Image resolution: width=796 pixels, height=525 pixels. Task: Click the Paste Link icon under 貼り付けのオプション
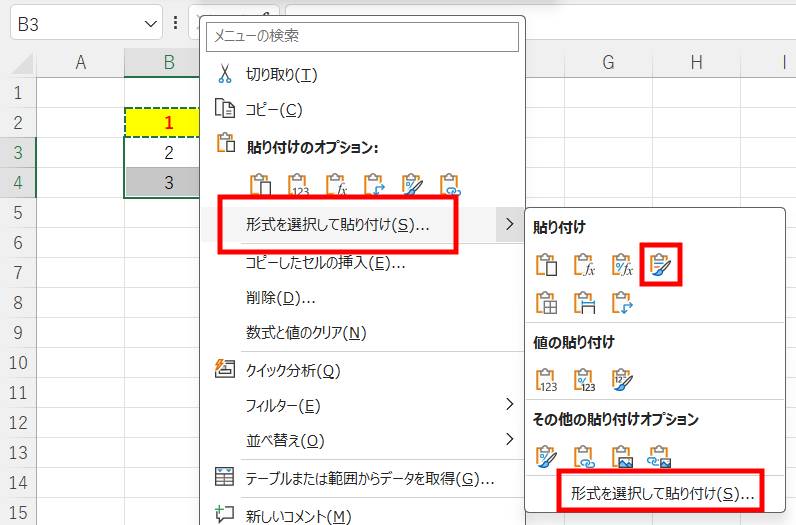pyautogui.click(x=450, y=184)
